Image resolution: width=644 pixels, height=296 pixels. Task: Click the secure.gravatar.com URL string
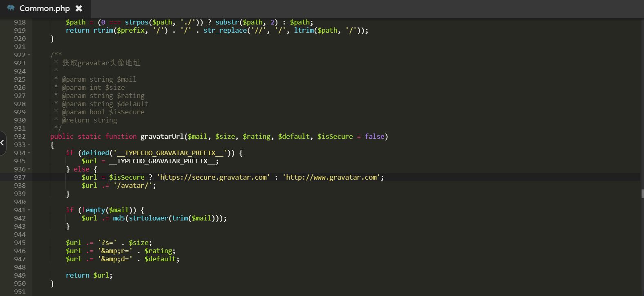(x=213, y=177)
